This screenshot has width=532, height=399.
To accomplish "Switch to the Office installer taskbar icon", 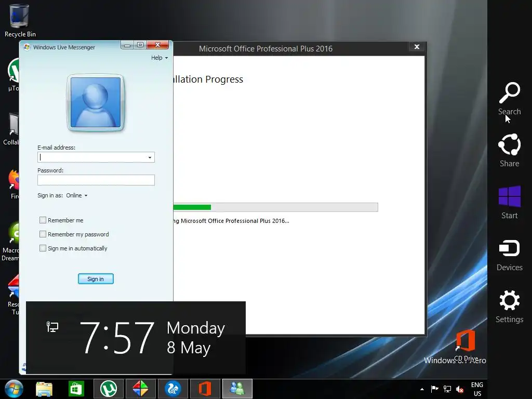I will pyautogui.click(x=205, y=389).
